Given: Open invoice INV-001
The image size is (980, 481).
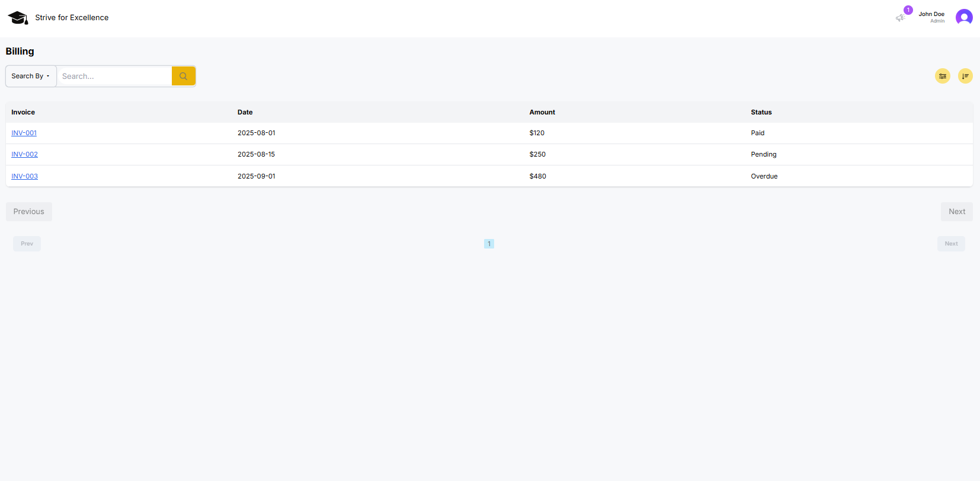Looking at the screenshot, I should (24, 133).
